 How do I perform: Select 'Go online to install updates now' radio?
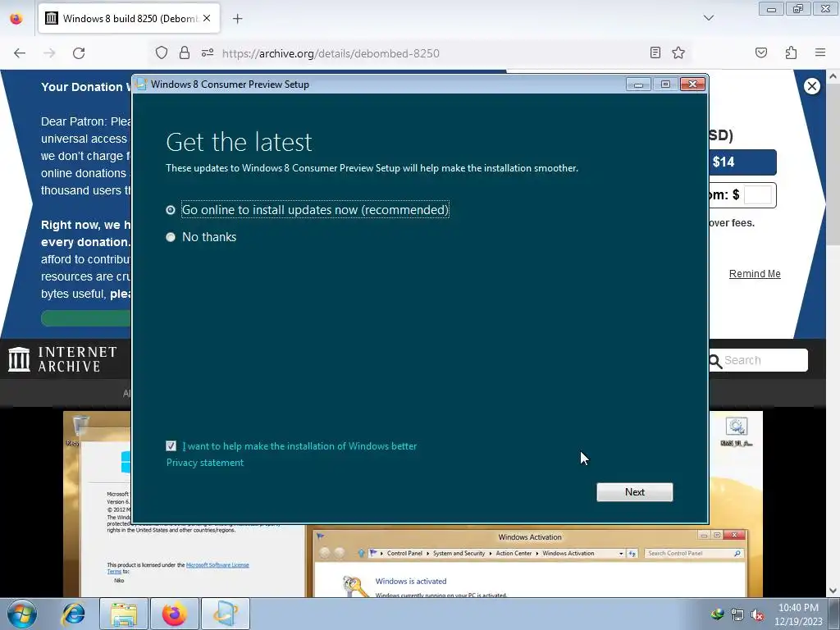click(171, 210)
